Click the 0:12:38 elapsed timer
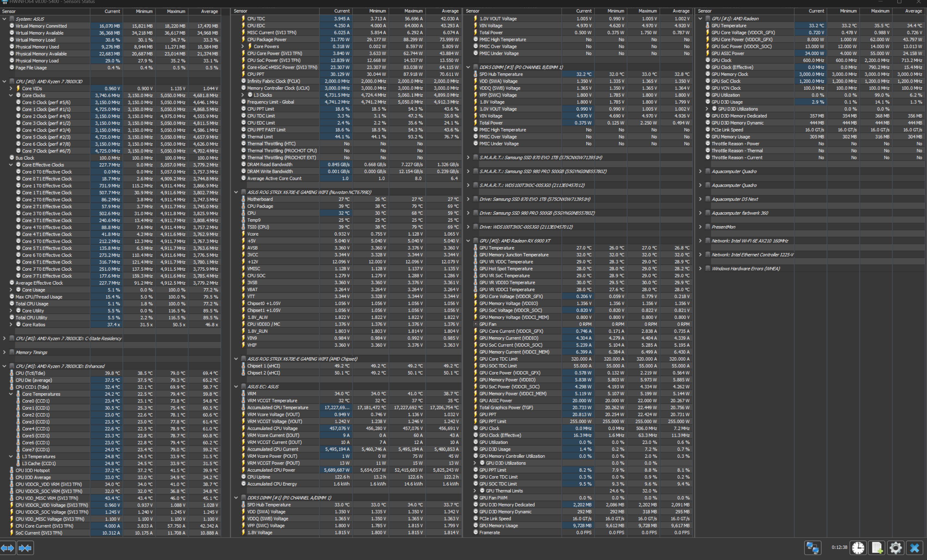The width and height of the screenshot is (927, 560). pos(839,547)
